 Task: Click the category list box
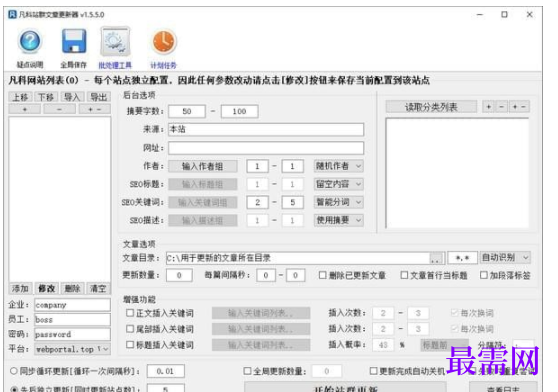457,173
